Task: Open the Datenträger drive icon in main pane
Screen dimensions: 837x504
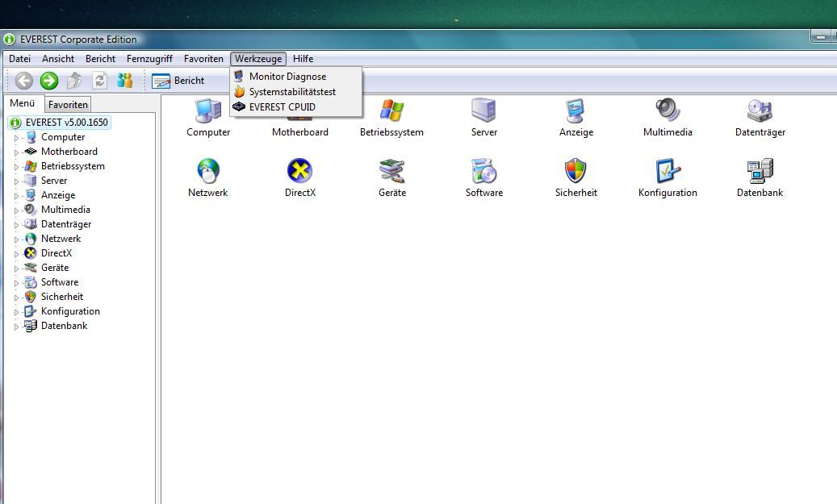Action: click(760, 110)
